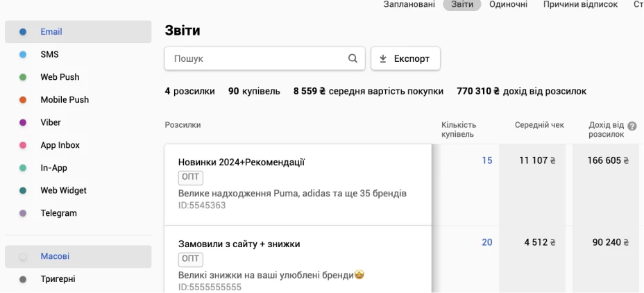644x293 pixels.
Task: Focus the Пошук search field
Action: click(x=257, y=59)
